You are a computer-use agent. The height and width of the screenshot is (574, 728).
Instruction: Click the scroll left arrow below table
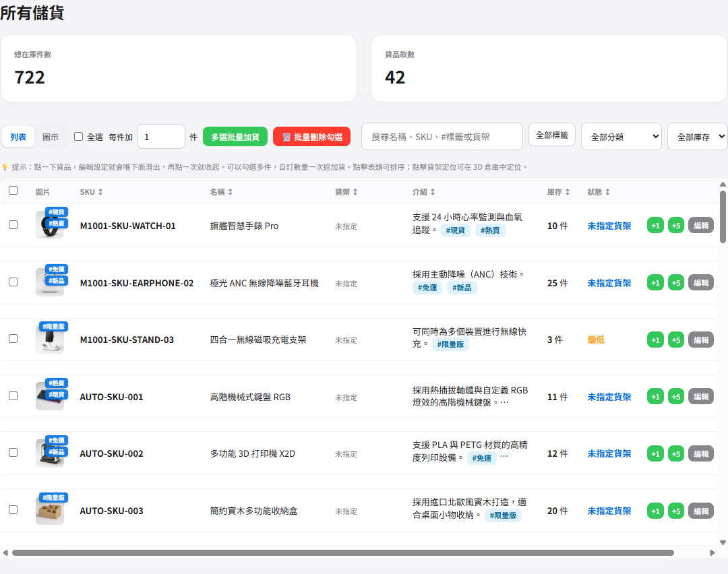pos(5,552)
